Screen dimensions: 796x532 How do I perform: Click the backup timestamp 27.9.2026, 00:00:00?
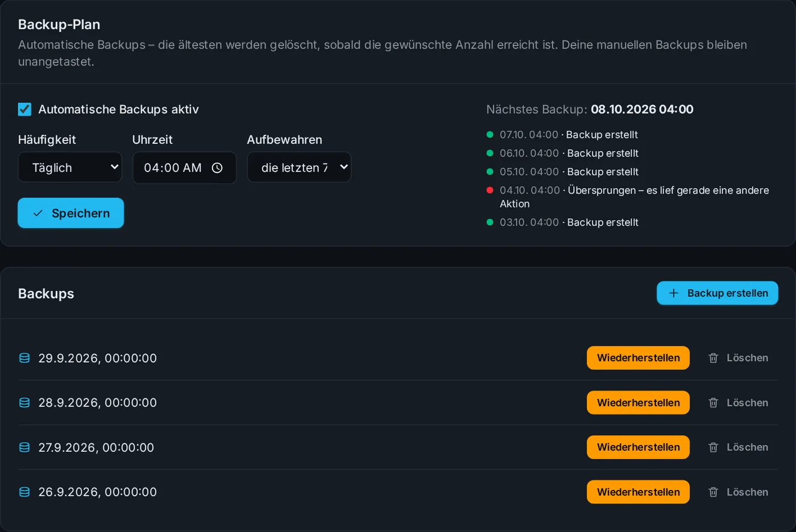click(96, 447)
